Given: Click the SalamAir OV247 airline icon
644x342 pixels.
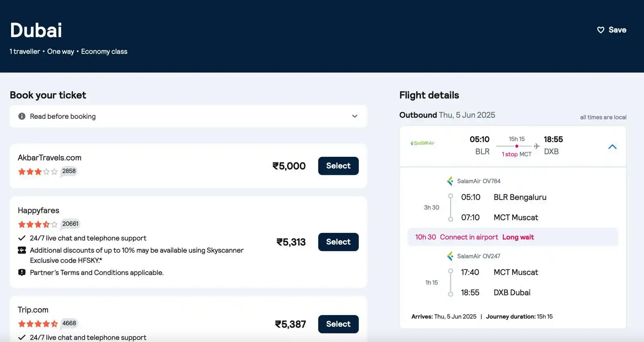Looking at the screenshot, I should (450, 256).
